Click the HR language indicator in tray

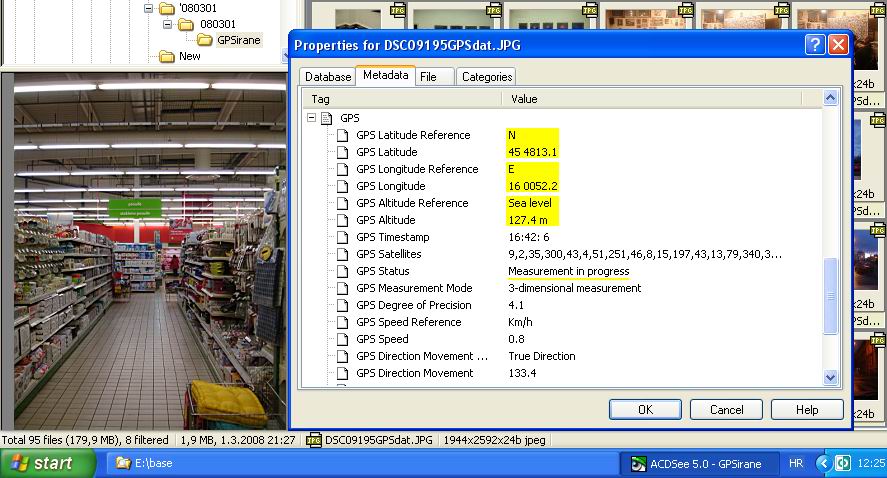(796, 463)
